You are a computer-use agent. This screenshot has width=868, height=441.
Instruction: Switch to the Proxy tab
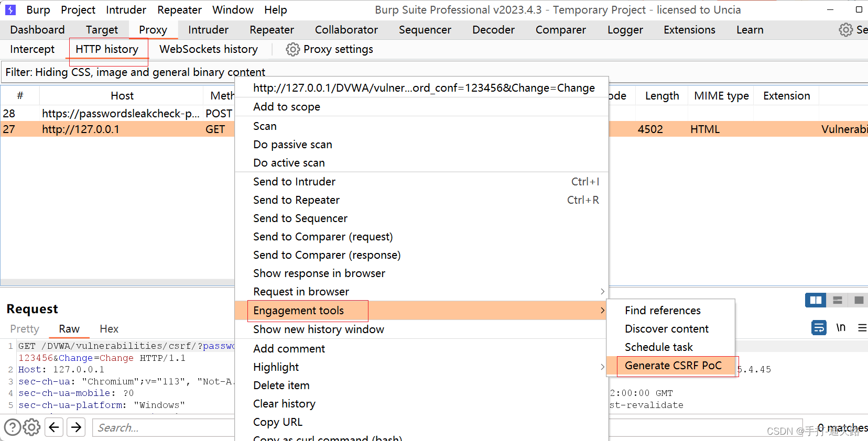(x=153, y=30)
